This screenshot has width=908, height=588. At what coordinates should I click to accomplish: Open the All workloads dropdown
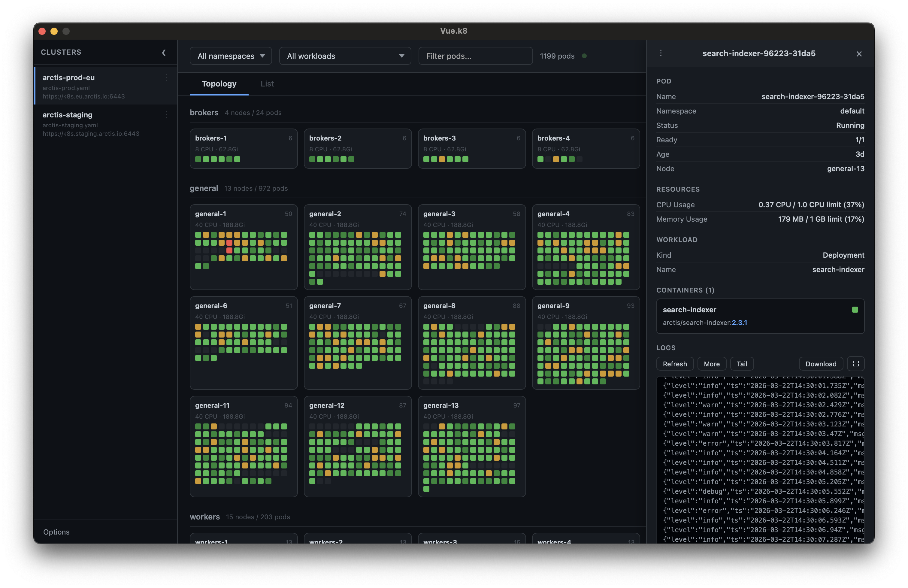(345, 56)
